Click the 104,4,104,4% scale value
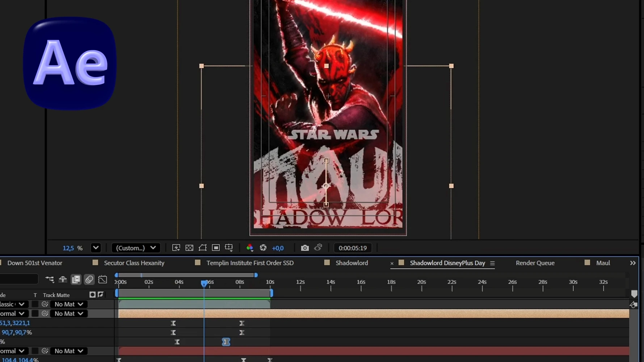This screenshot has width=644, height=362. [20, 360]
